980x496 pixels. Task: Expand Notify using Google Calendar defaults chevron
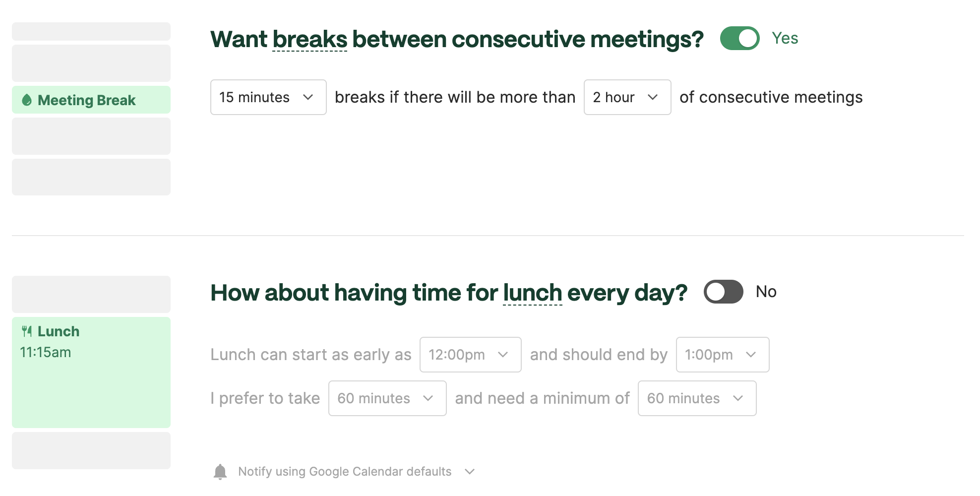pyautogui.click(x=470, y=472)
